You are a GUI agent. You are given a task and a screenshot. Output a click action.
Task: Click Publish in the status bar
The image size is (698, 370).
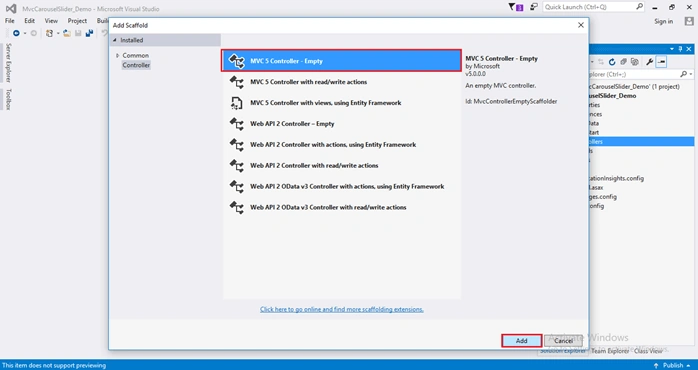(673, 366)
